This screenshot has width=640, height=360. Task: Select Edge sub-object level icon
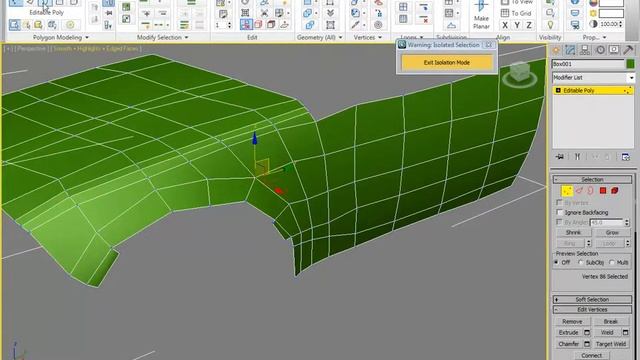[x=579, y=191]
